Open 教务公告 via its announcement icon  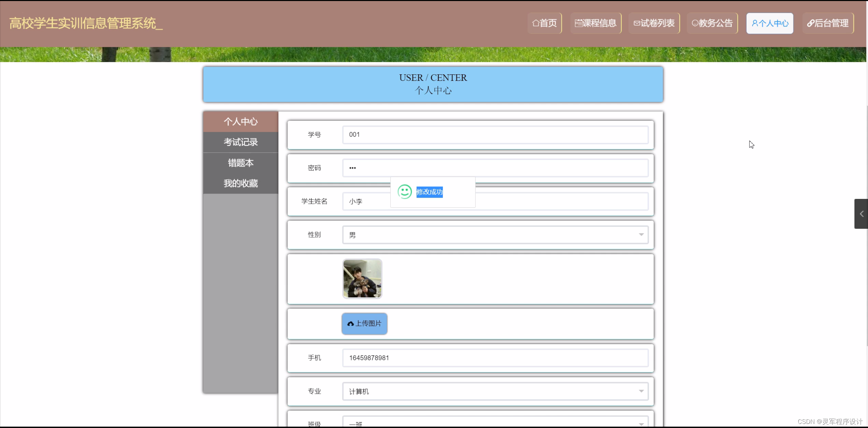(695, 23)
